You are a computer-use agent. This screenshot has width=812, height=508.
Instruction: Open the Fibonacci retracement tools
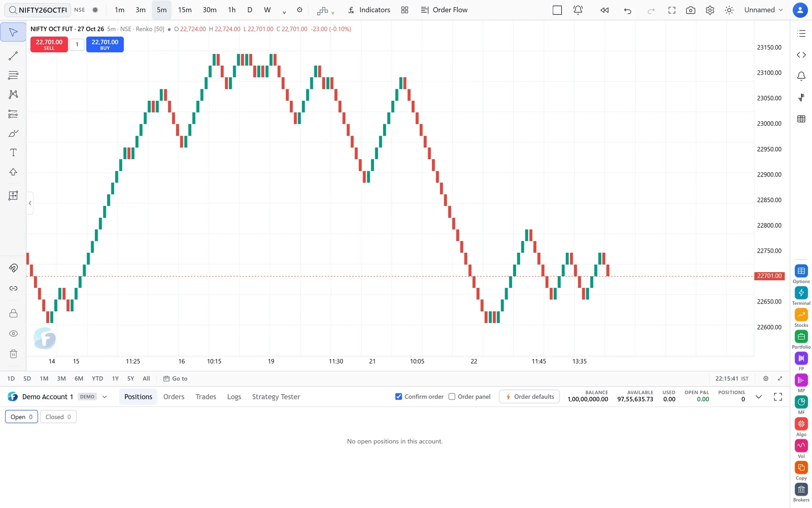tap(13, 75)
